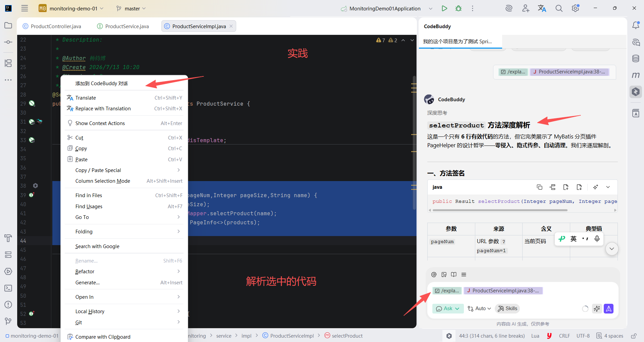Attach an image to the chat
Viewport: 644px width, 342px height.
point(444,275)
